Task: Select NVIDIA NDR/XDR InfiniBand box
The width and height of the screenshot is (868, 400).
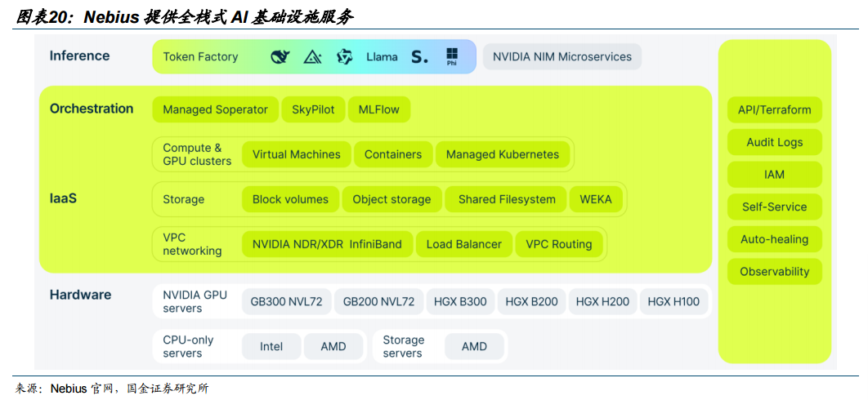Action: click(x=327, y=244)
